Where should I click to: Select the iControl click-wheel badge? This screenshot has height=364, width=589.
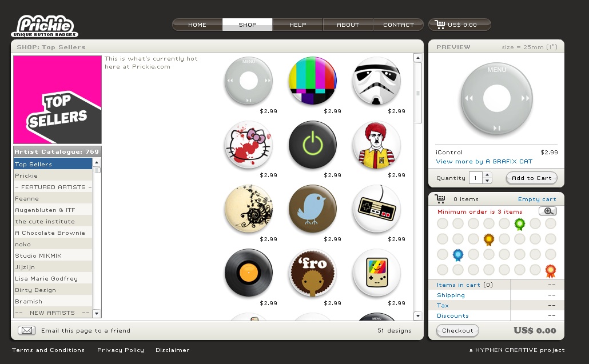click(249, 81)
